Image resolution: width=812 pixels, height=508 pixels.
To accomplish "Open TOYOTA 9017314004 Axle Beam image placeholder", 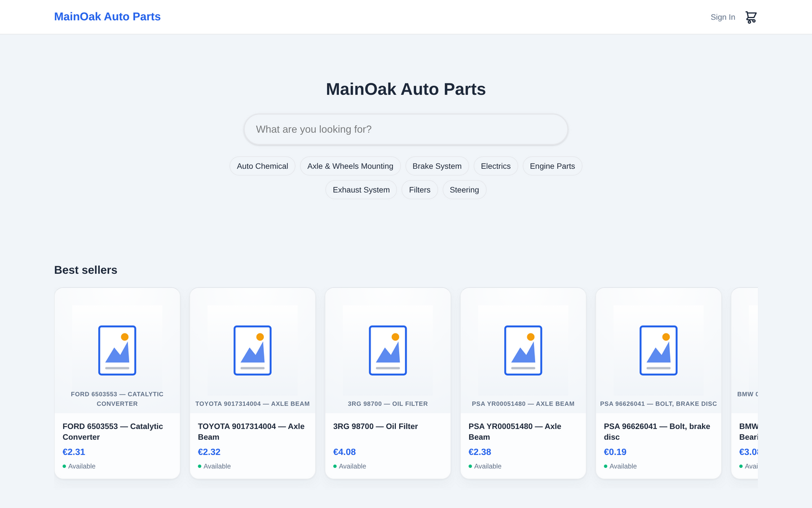I will click(253, 351).
